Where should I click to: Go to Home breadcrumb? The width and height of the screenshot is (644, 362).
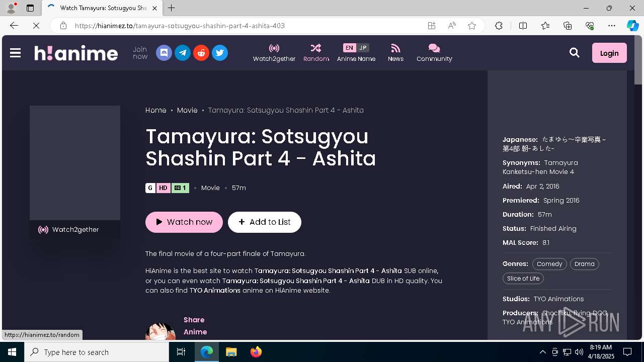(x=156, y=110)
